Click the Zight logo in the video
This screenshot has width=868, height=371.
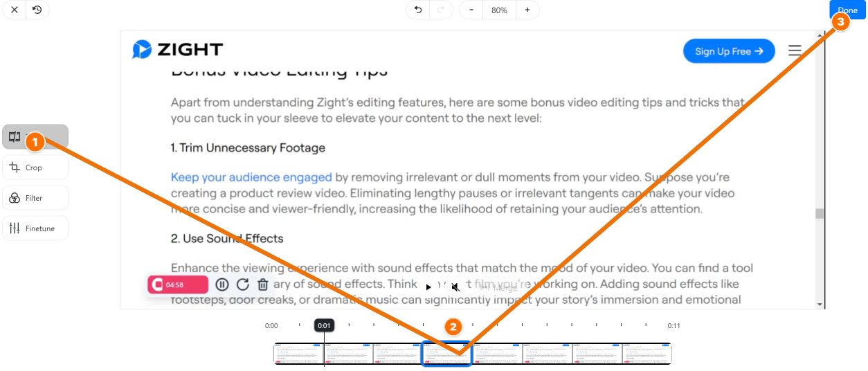coord(177,49)
